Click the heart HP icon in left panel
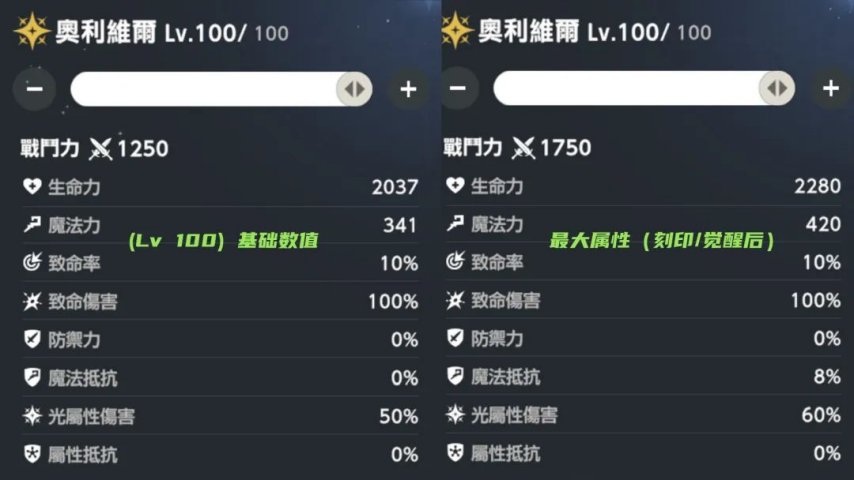The width and height of the screenshot is (854, 480). coord(32,187)
